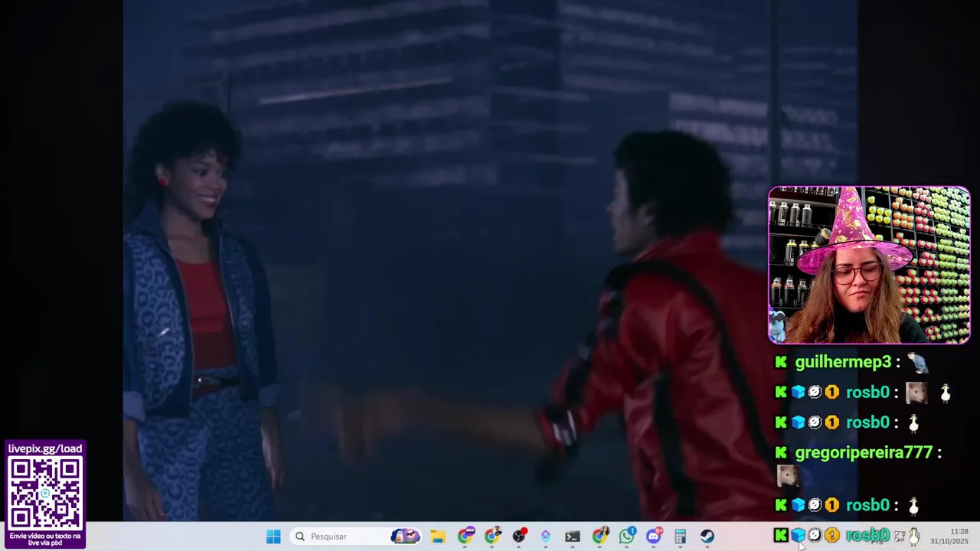Image resolution: width=980 pixels, height=551 pixels.
Task: Open Steam from the taskbar
Action: (x=707, y=536)
